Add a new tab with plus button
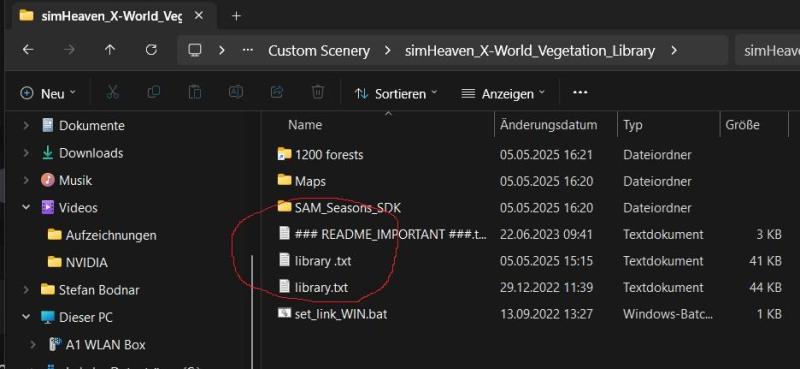Screen dimensions: 800x369 236,16
